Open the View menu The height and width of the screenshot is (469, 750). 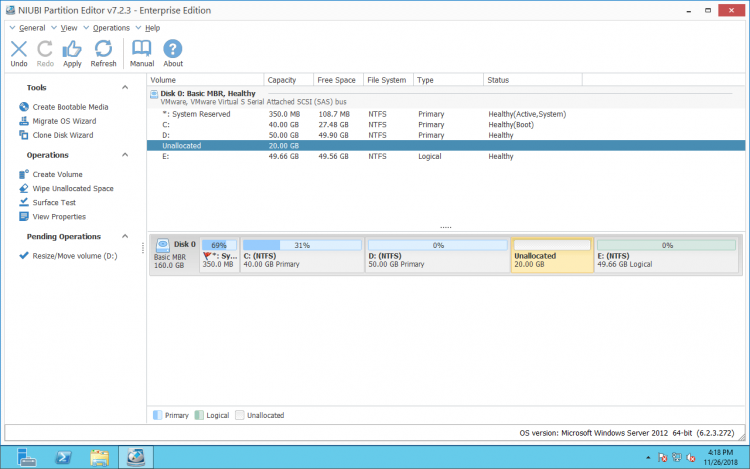pyautogui.click(x=68, y=28)
